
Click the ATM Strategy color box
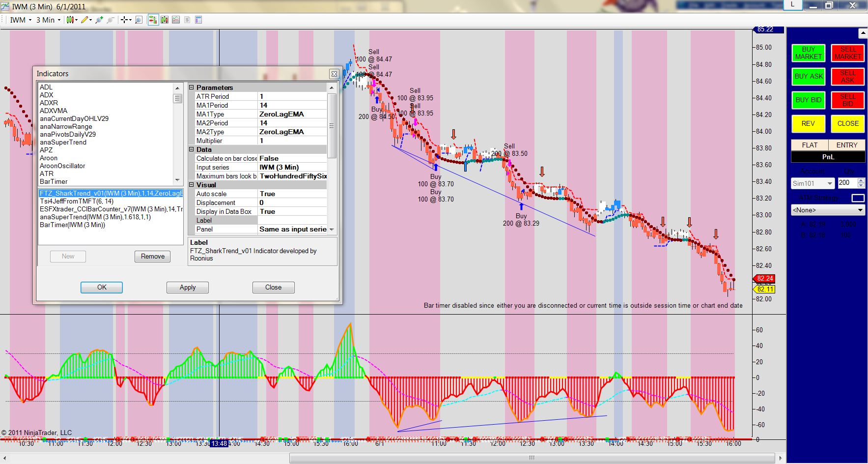(x=858, y=198)
